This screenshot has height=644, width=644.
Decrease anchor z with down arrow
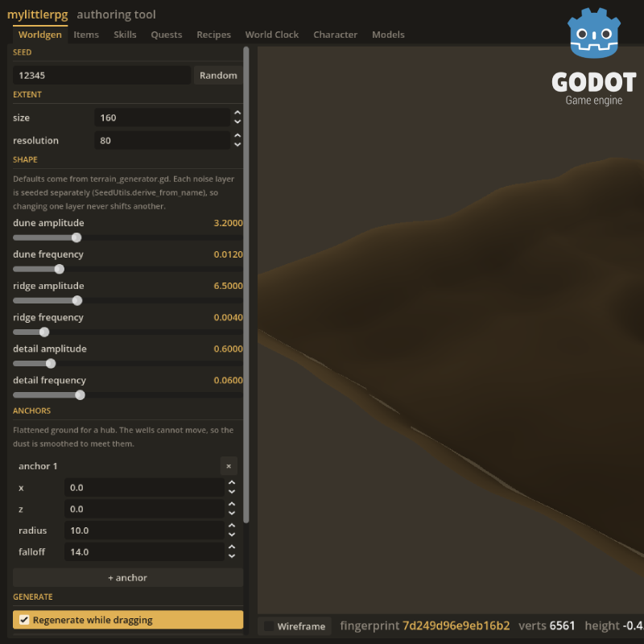[232, 514]
